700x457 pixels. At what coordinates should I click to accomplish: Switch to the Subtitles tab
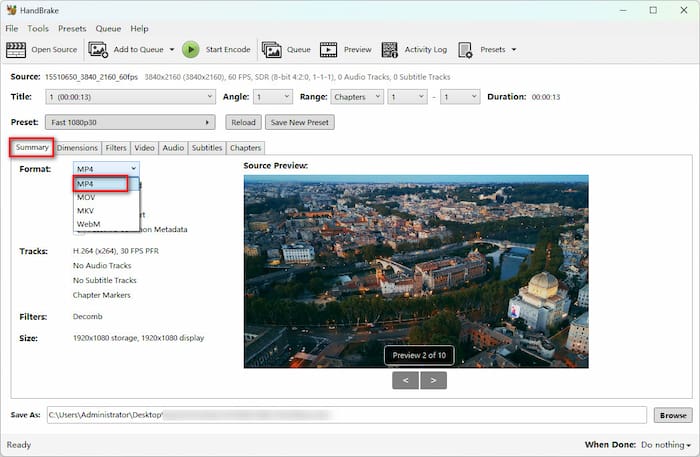[x=207, y=148]
